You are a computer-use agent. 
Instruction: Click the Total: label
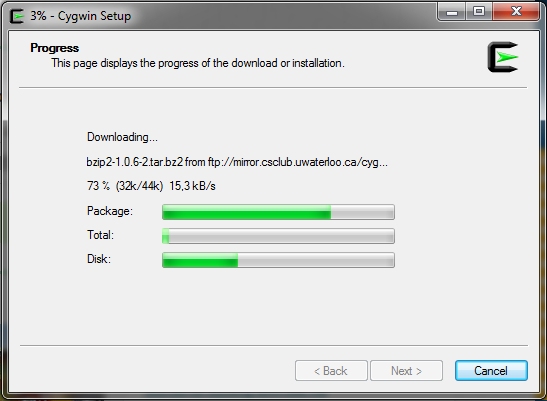pyautogui.click(x=100, y=235)
